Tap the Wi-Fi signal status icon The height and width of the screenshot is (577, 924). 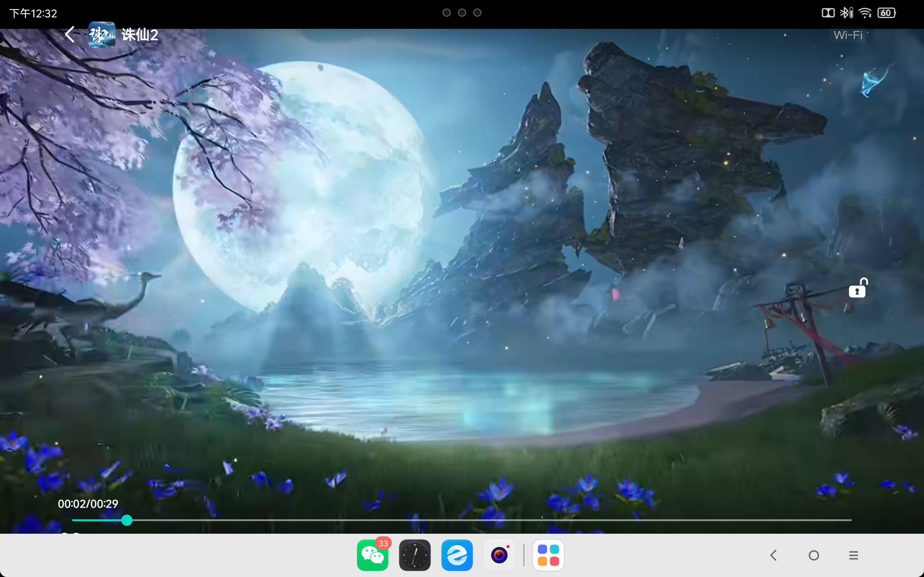point(865,13)
